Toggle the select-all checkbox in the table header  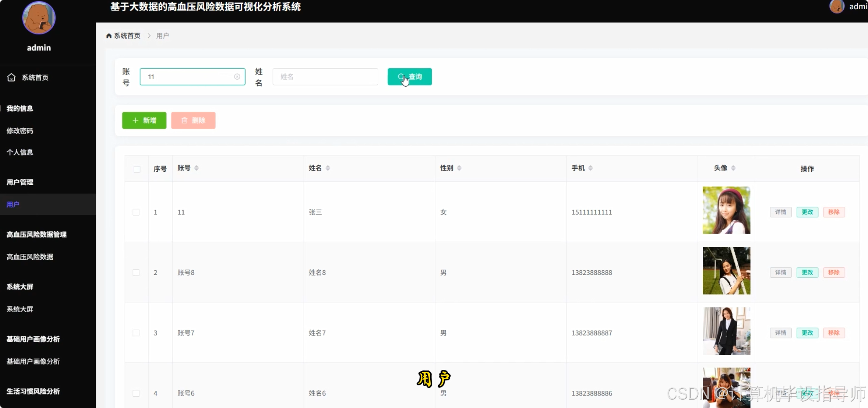(137, 169)
